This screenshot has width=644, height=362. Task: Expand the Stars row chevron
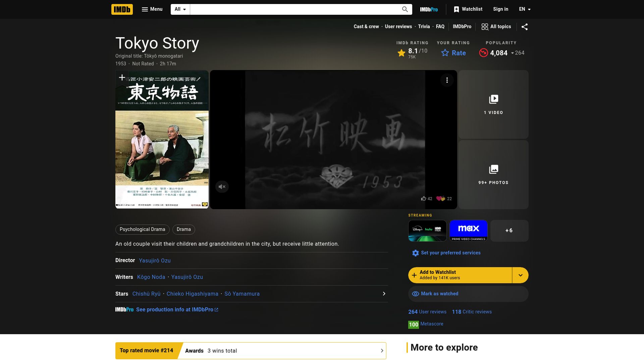(384, 294)
